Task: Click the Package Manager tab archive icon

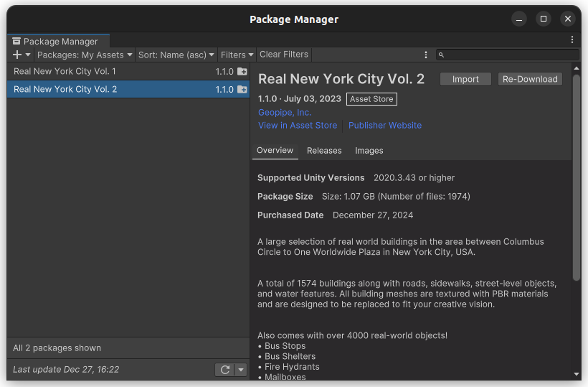Action: click(16, 41)
